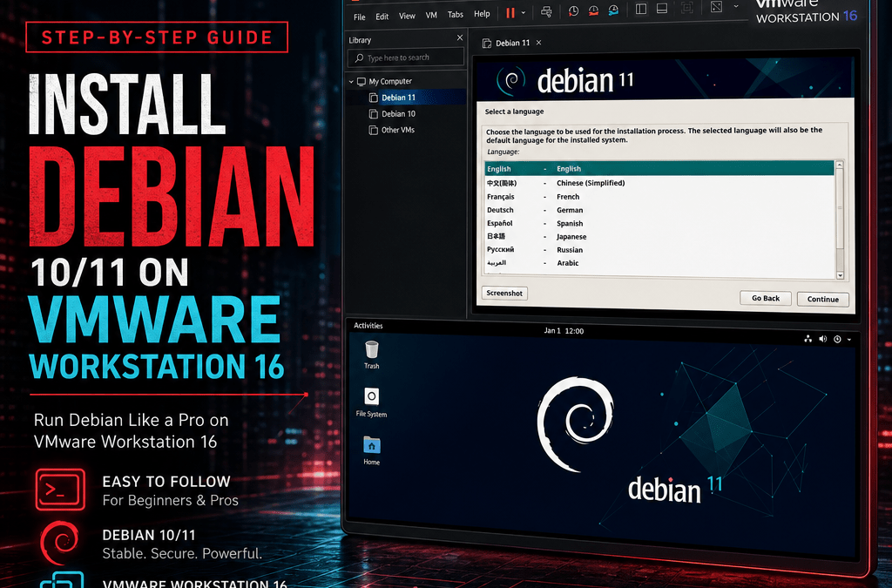This screenshot has width=892, height=588.
Task: Click the Continue button
Action: coord(822,299)
